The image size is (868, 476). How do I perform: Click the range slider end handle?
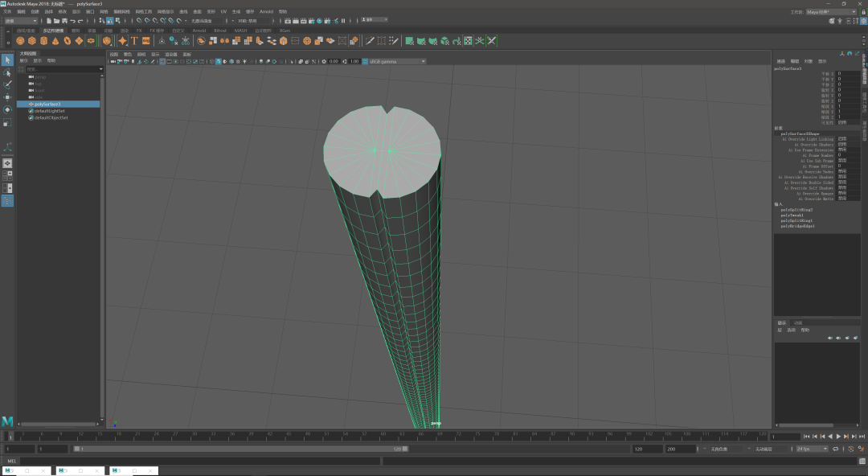(405, 449)
